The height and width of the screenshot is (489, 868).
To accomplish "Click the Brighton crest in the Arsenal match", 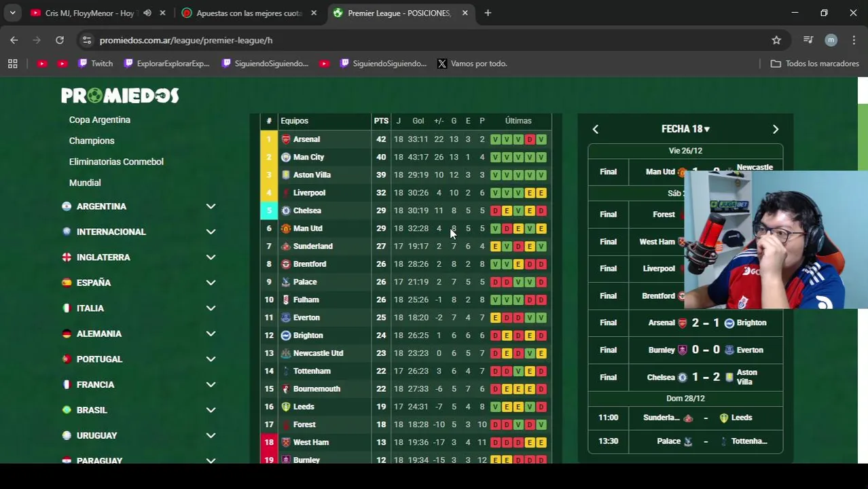I will pyautogui.click(x=729, y=323).
